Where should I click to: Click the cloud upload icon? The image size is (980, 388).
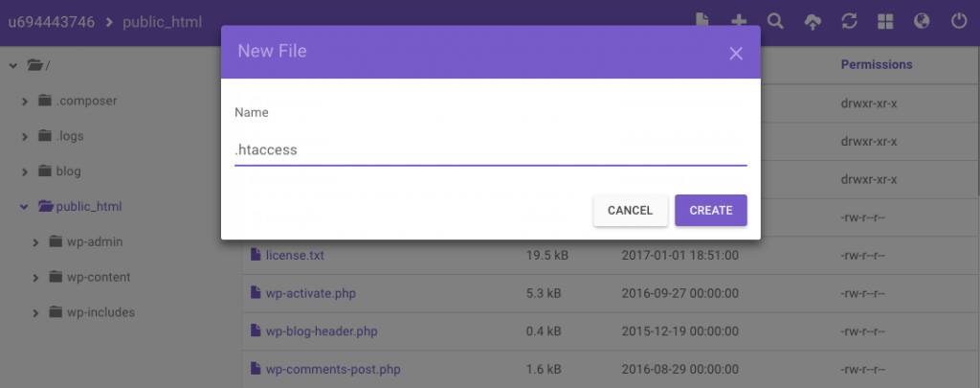point(812,21)
